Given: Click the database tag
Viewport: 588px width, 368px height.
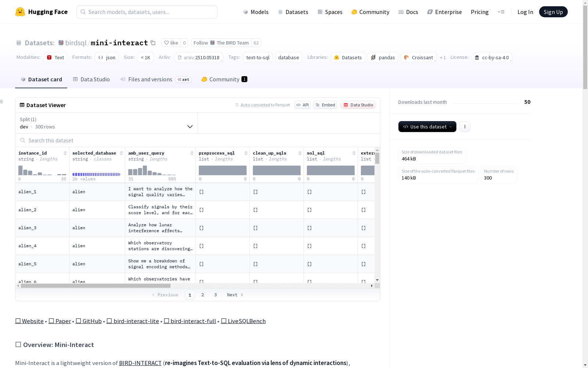Looking at the screenshot, I should coord(288,57).
